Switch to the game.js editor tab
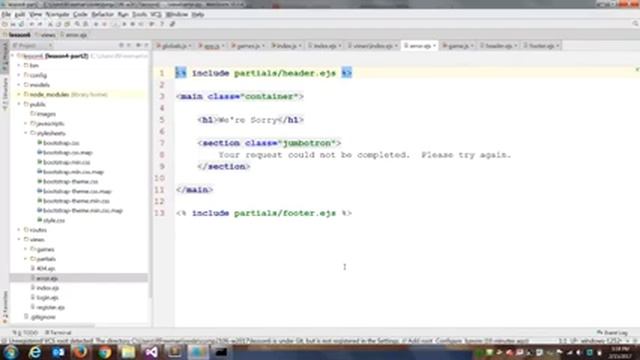Screen dimensions: 640x360 457,46
